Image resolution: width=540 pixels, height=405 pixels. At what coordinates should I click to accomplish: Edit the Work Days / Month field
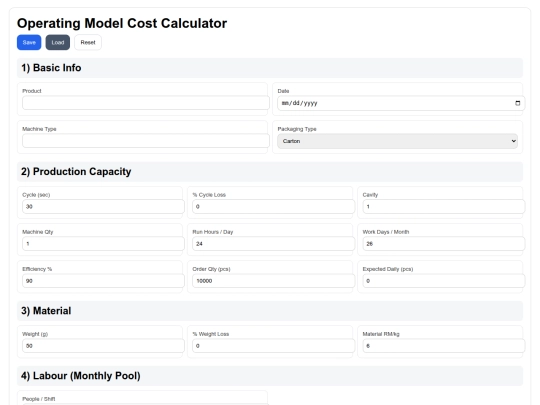444,244
